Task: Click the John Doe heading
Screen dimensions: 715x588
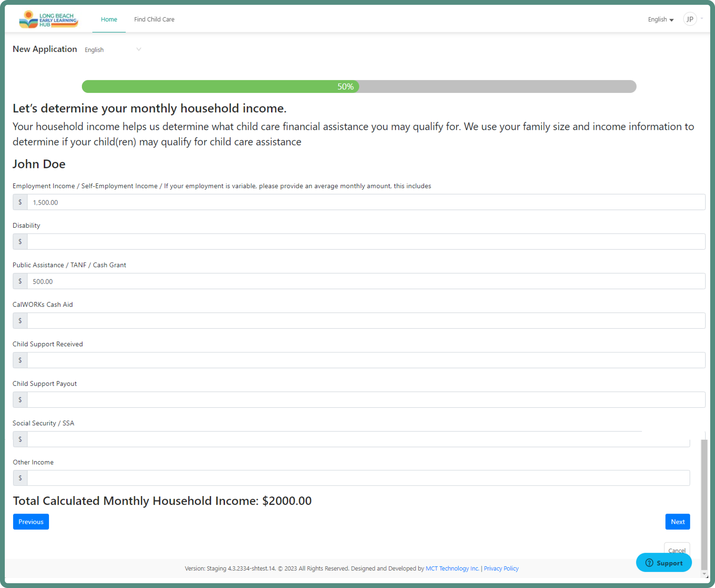Action: pos(39,164)
